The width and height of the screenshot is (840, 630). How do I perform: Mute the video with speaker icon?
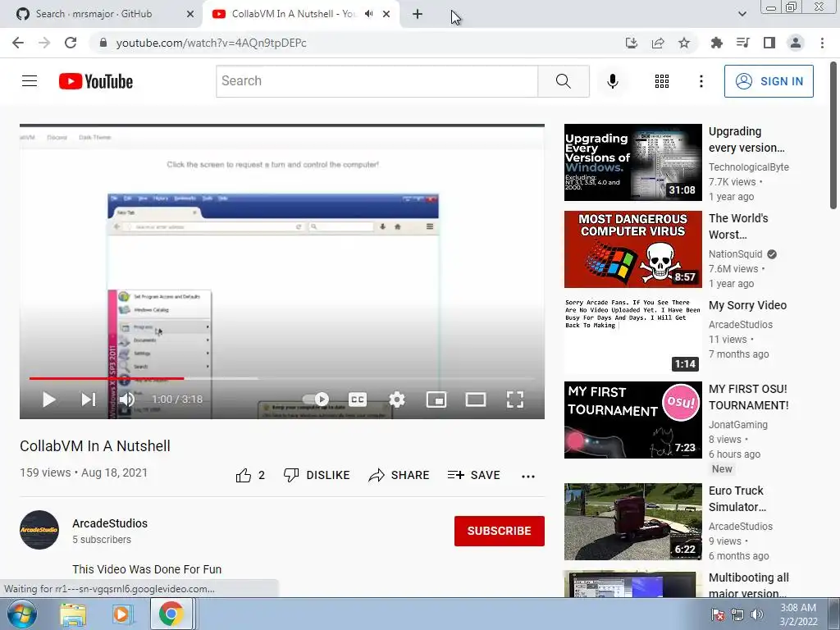tap(127, 399)
